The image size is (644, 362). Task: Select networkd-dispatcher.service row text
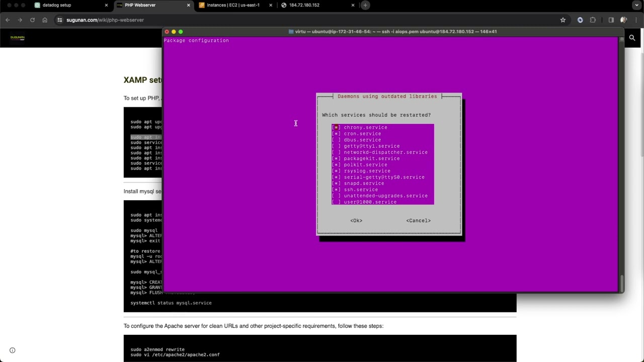(x=385, y=152)
